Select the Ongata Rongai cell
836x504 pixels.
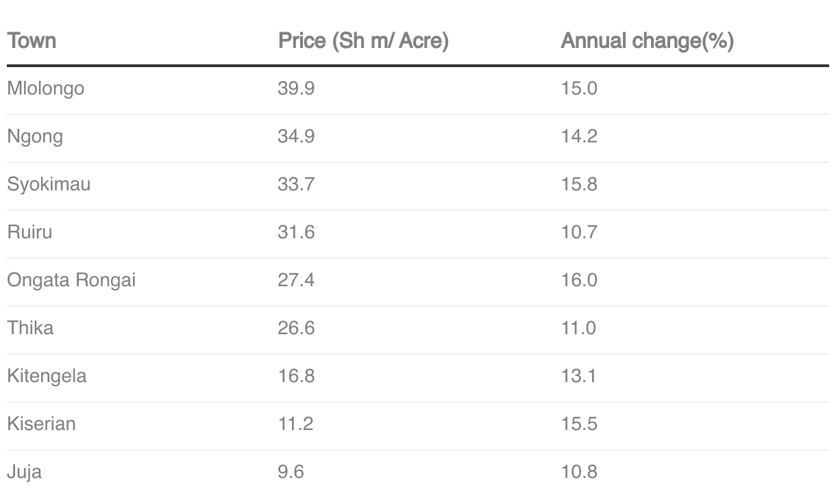(x=71, y=280)
